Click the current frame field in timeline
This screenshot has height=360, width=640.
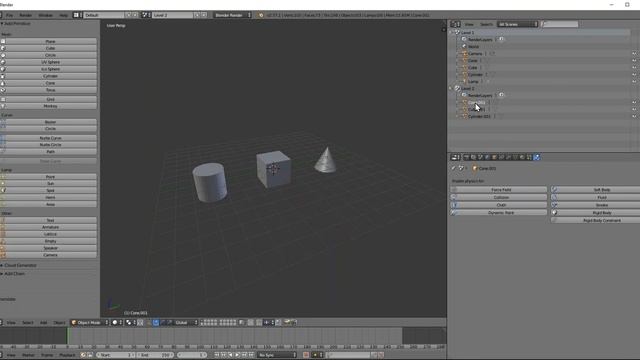coord(192,355)
